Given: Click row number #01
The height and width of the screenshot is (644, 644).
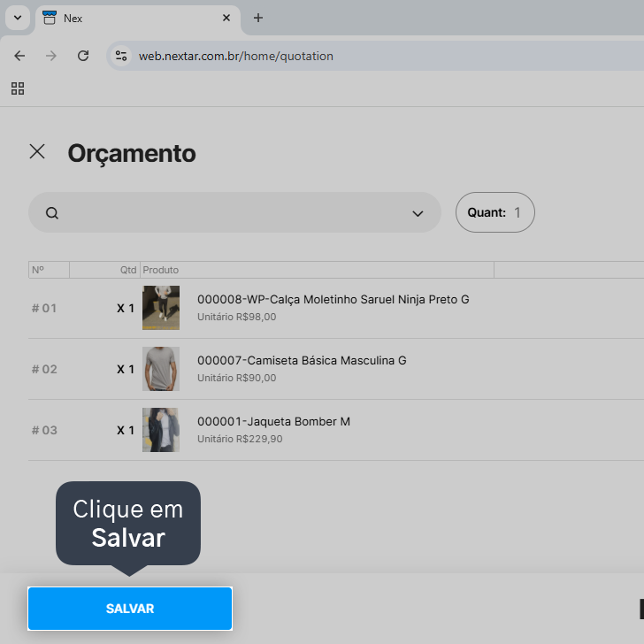Looking at the screenshot, I should pyautogui.click(x=44, y=308).
